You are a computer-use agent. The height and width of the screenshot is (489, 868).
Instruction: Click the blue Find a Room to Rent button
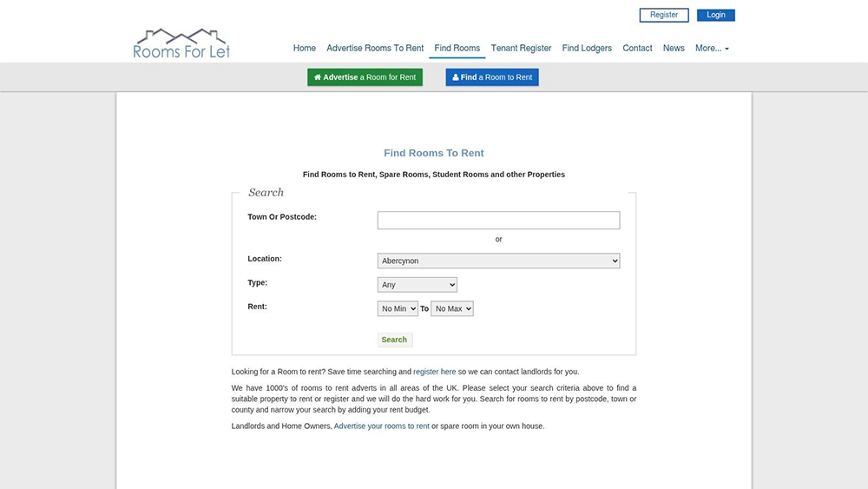(491, 77)
